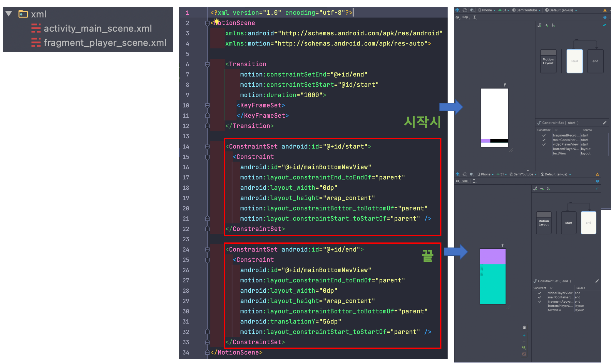Image resolution: width=616 pixels, height=364 pixels.
Task: Open the Phone device dropdown in upper toolbar
Action: point(487,10)
